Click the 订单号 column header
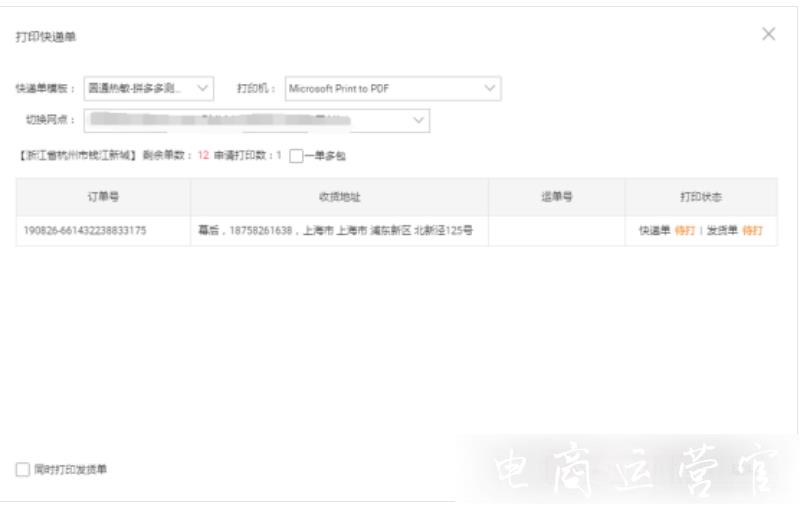Viewport: 802px width, 507px height. click(103, 197)
